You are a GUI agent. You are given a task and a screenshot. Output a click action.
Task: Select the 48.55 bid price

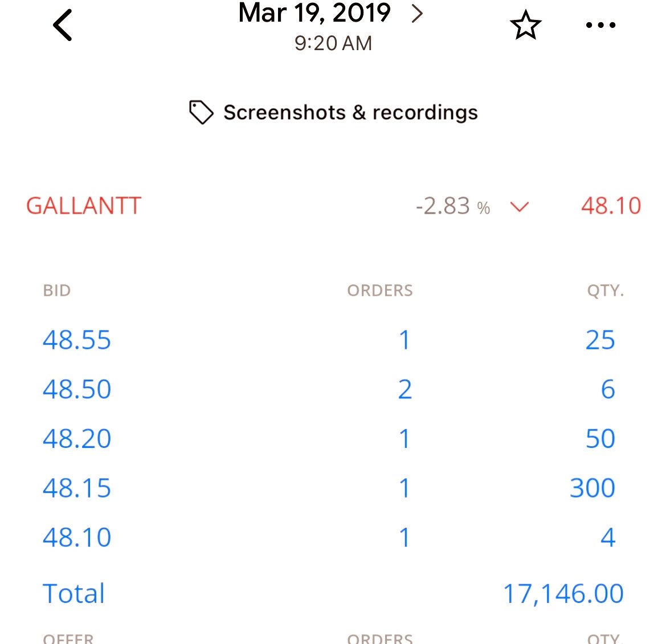[77, 340]
